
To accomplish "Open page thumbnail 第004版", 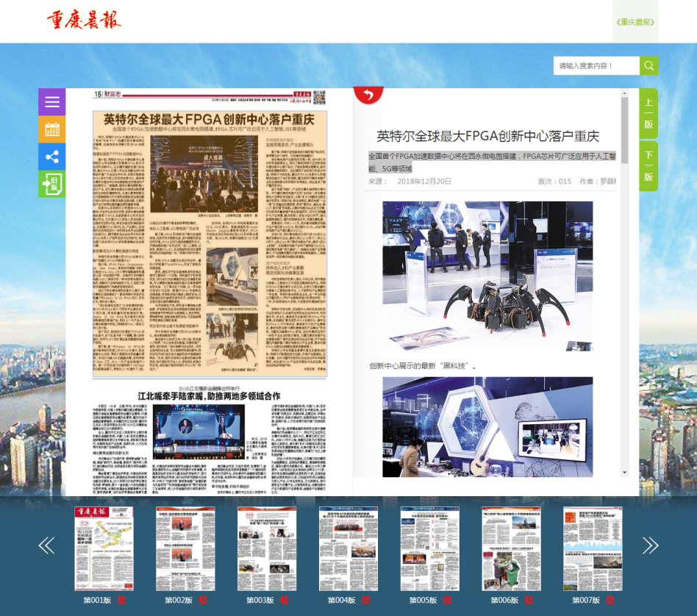I will 348,548.
